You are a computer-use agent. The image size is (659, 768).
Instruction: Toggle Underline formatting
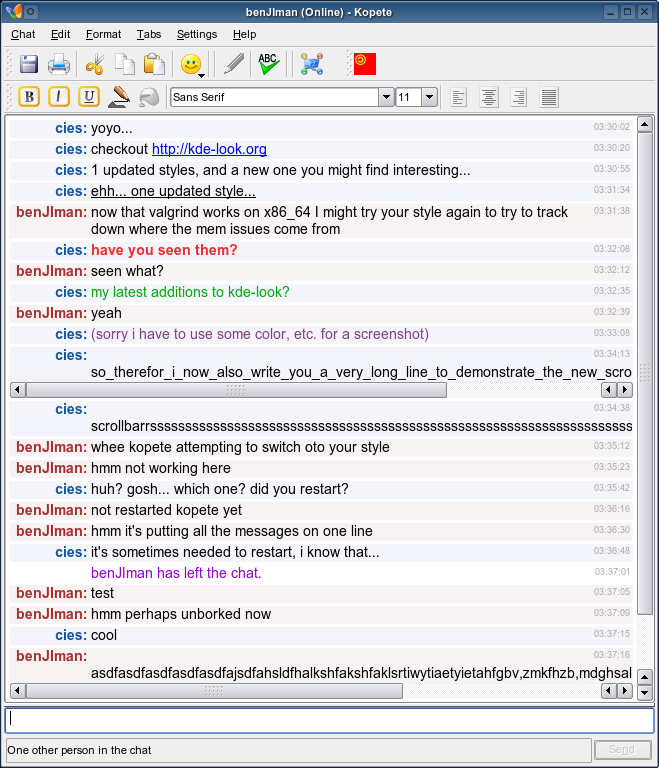coord(89,96)
